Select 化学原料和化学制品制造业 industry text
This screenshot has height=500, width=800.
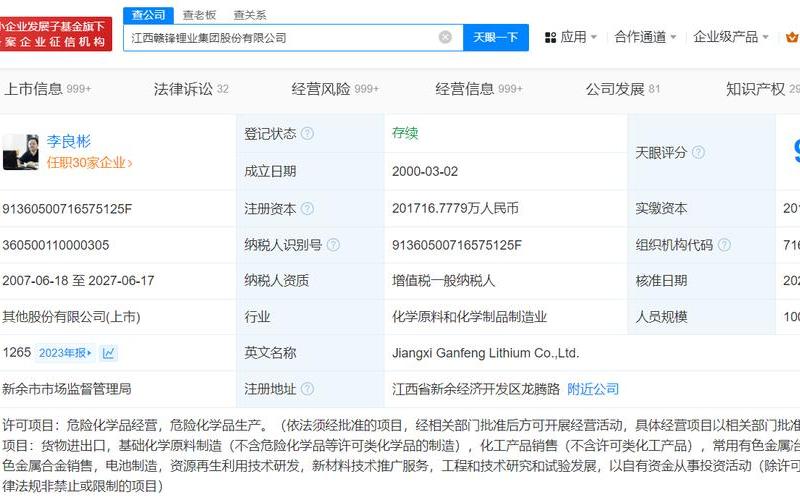tap(469, 317)
